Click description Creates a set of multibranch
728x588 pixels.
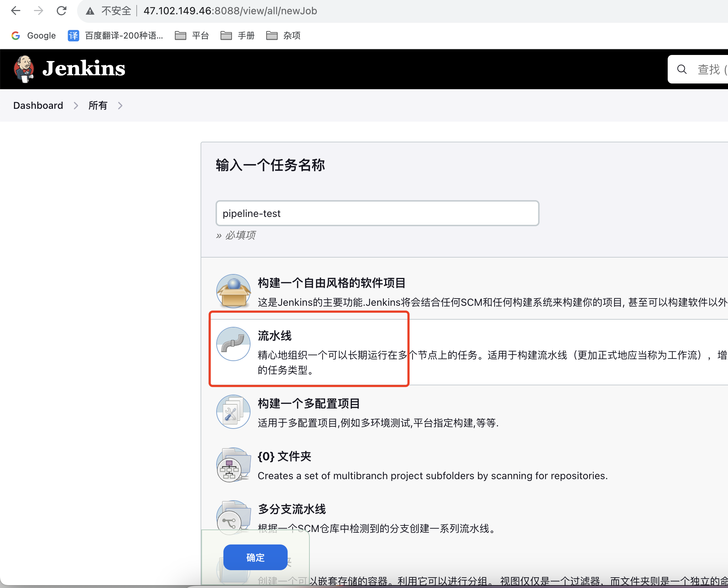click(x=433, y=476)
